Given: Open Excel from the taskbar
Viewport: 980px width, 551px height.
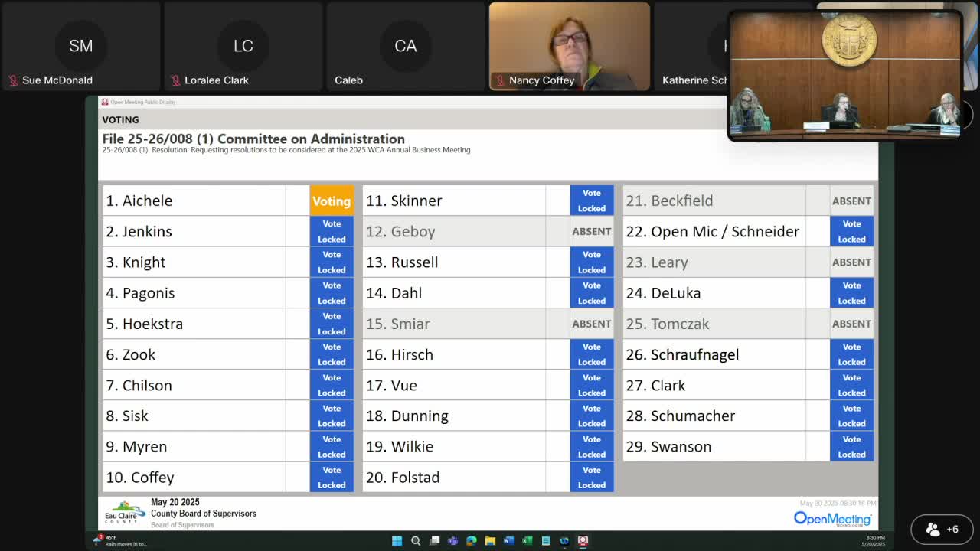Looking at the screenshot, I should point(527,541).
